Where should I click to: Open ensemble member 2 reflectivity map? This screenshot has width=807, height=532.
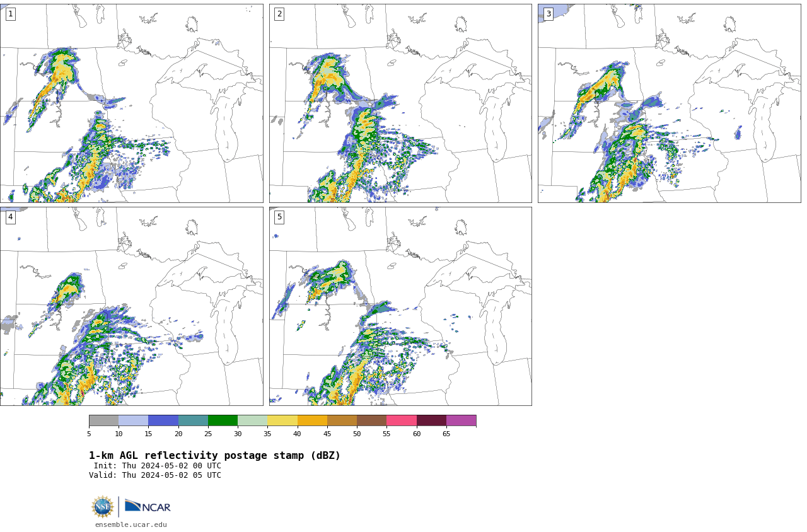tap(400, 103)
